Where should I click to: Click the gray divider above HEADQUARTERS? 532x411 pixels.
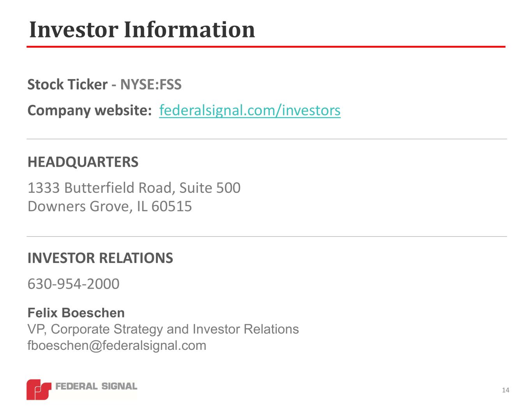tap(267, 139)
